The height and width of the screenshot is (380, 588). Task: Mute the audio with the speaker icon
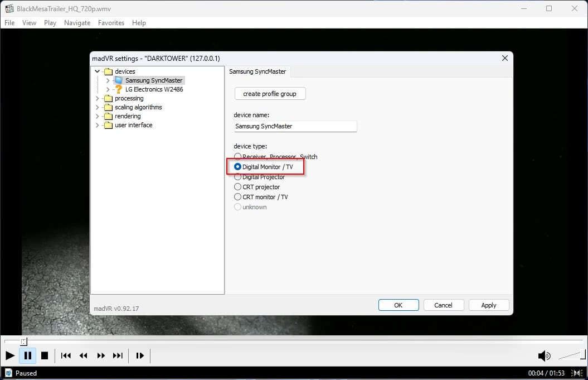[544, 355]
